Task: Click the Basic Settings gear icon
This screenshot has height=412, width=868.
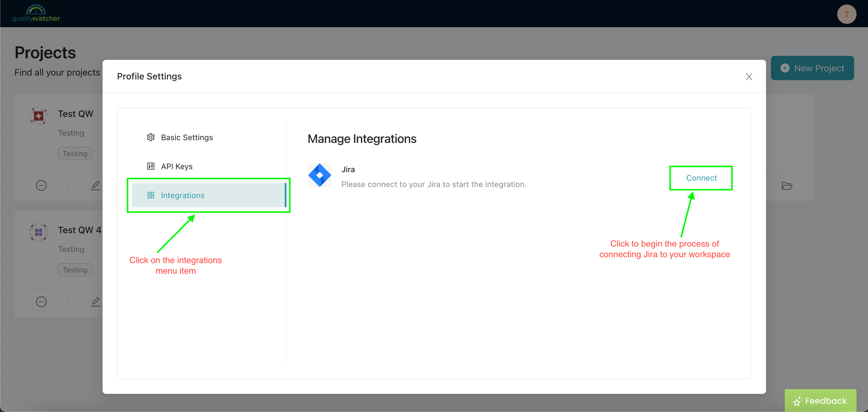Action: click(151, 137)
